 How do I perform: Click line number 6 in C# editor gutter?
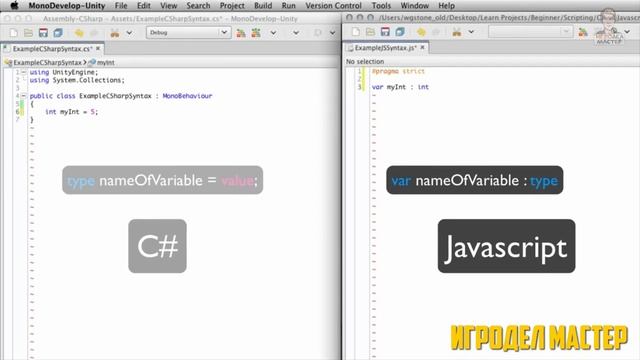click(18, 112)
